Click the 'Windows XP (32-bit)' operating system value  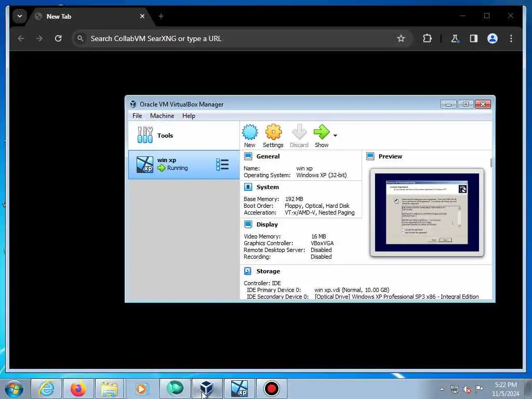pyautogui.click(x=321, y=175)
